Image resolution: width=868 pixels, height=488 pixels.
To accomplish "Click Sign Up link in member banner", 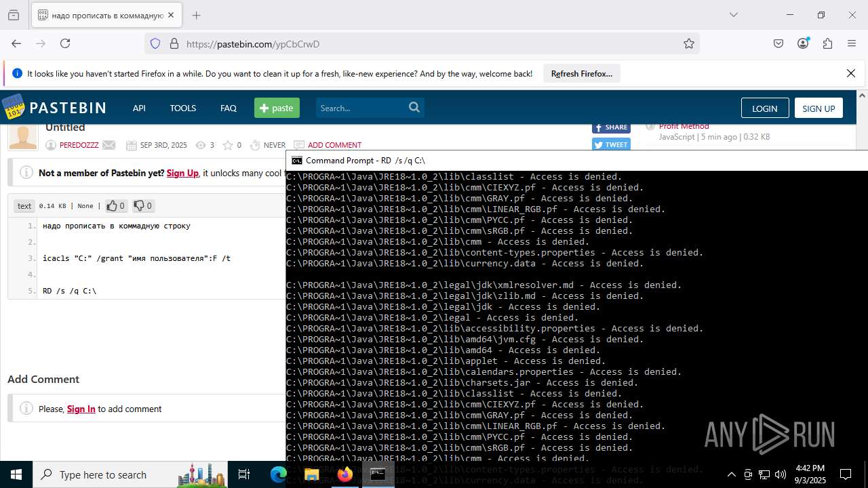I will 182,173.
